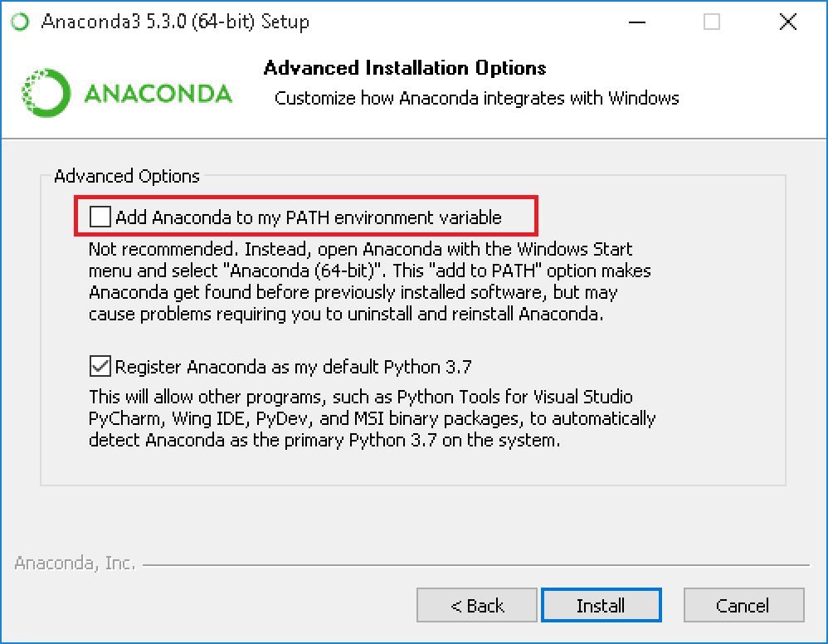Close the Anaconda3 Setup window
The height and width of the screenshot is (644, 828).
788,22
